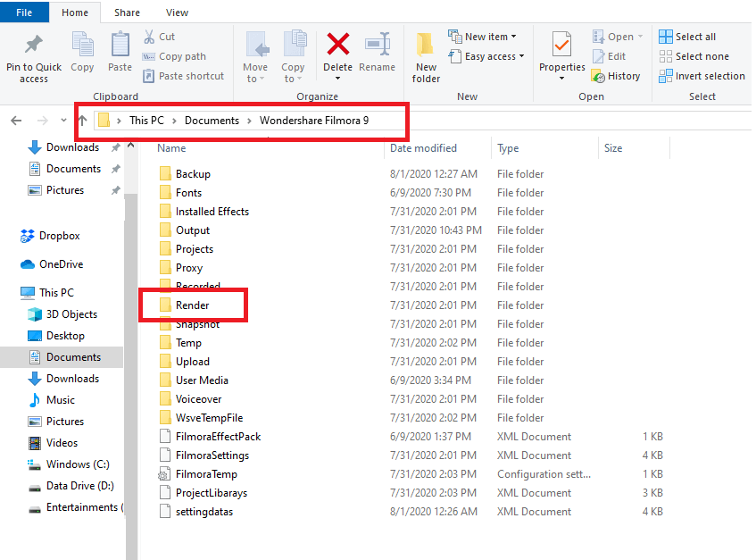
Task: Sort by the Type column header
Action: click(x=508, y=148)
